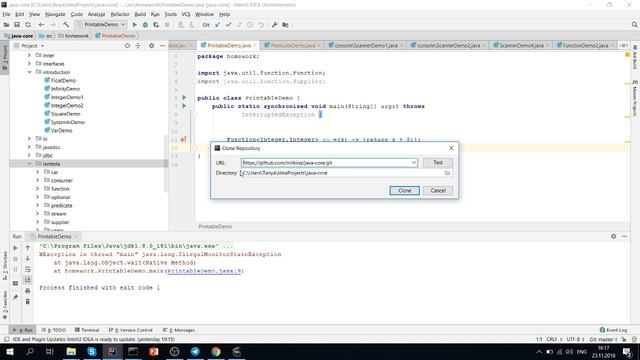Click the Synchronize refresh toolbar icon

click(28, 25)
